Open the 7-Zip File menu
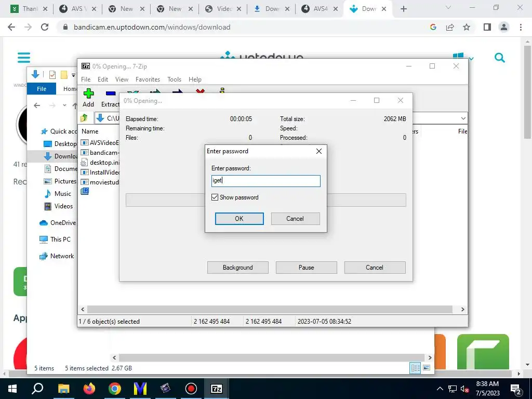Image resolution: width=532 pixels, height=399 pixels. 86,79
